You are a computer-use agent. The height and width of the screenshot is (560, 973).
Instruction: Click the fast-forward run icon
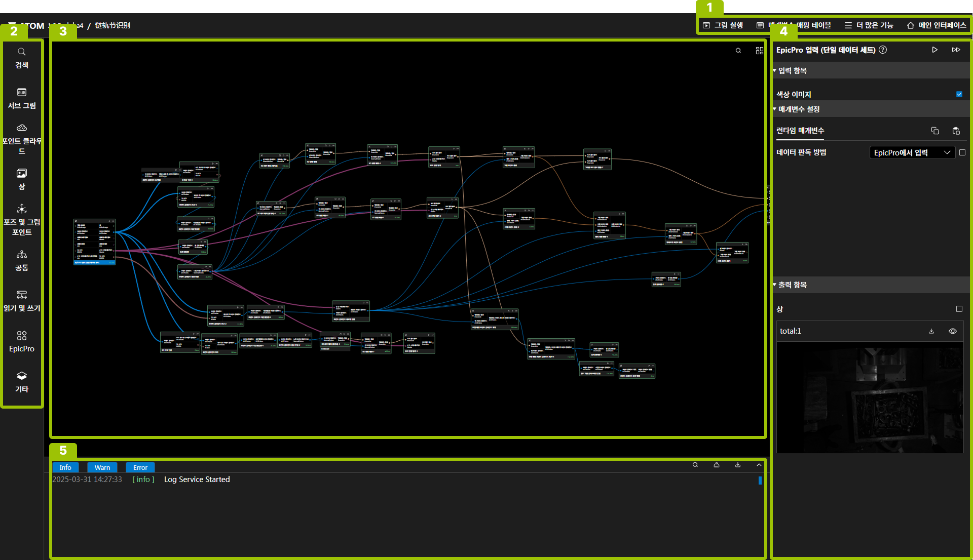(956, 50)
